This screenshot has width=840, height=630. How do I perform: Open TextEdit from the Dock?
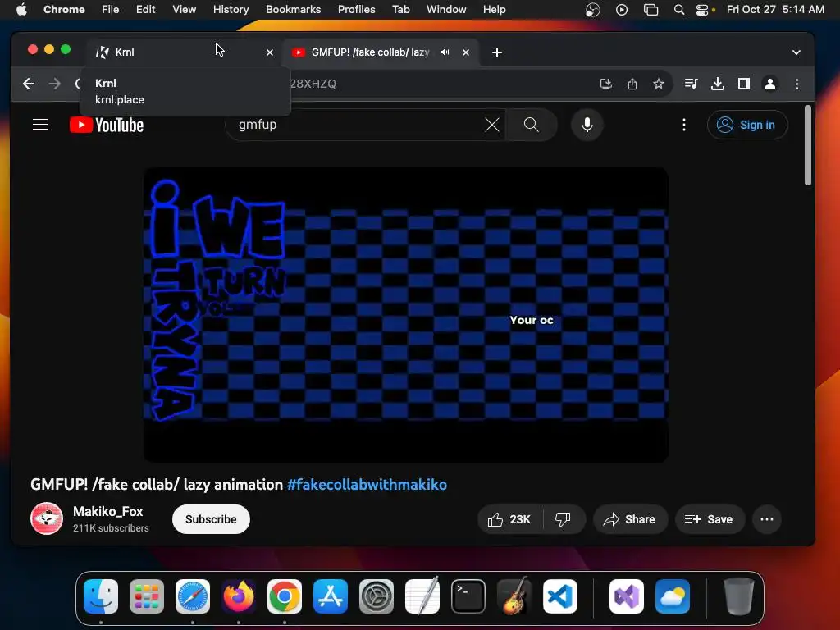coord(422,596)
